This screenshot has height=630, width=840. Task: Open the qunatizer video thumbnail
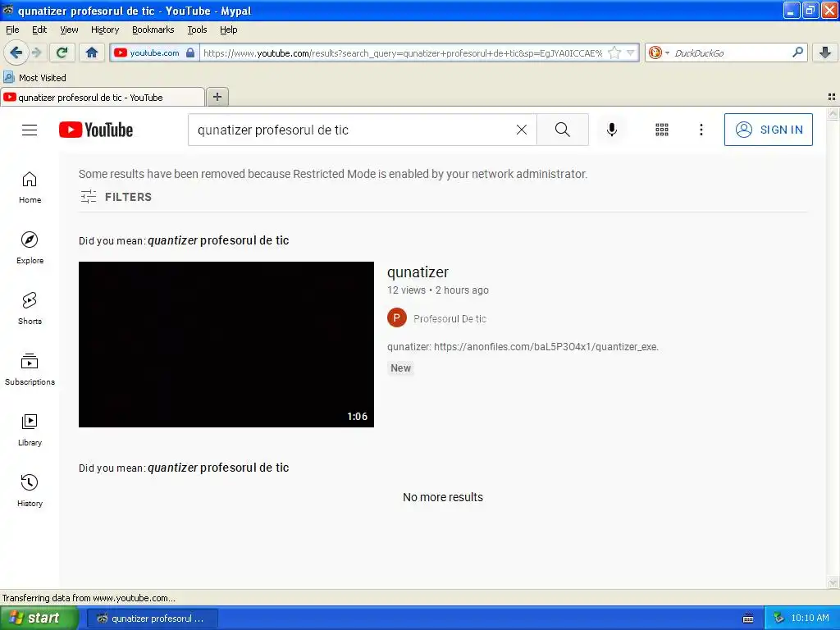pyautogui.click(x=226, y=345)
